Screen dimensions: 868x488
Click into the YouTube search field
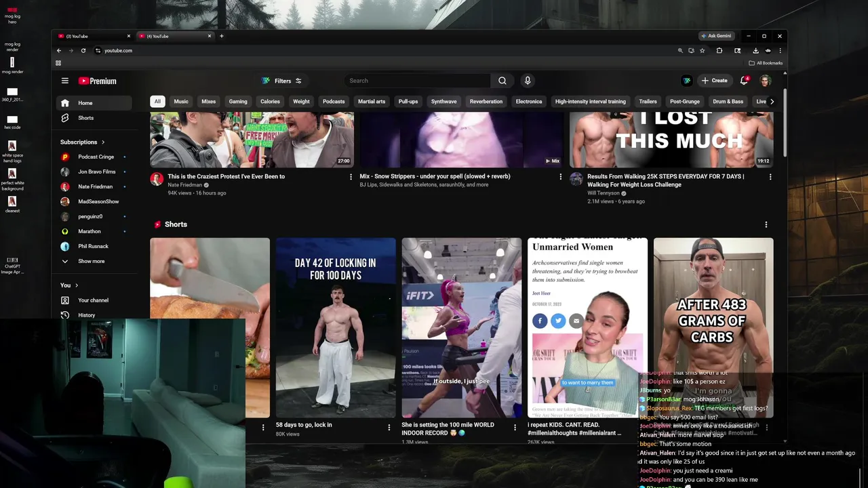point(417,81)
